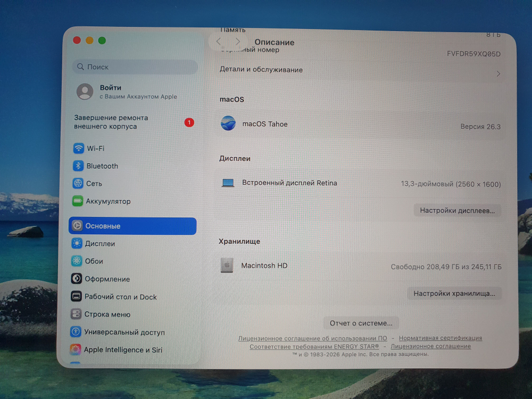Click the Универсальный доступ icon
Screen dimensions: 532x399
(76, 332)
